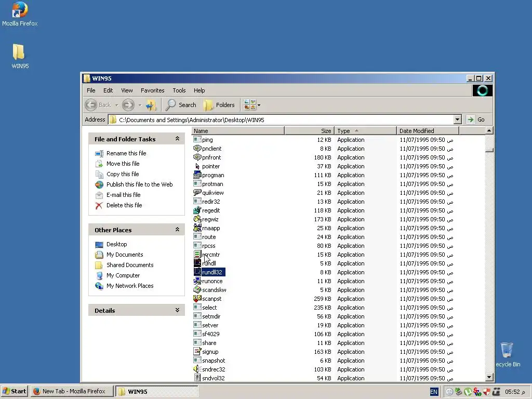Open the File menu

pyautogui.click(x=91, y=90)
